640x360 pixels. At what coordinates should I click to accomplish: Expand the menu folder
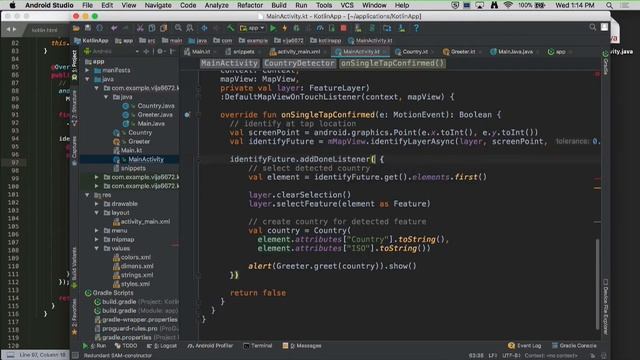(x=97, y=231)
